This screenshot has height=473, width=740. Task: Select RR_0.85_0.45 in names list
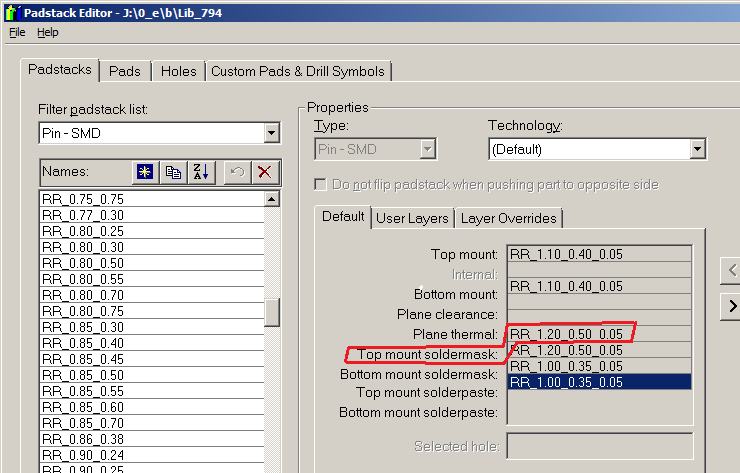(x=152, y=360)
